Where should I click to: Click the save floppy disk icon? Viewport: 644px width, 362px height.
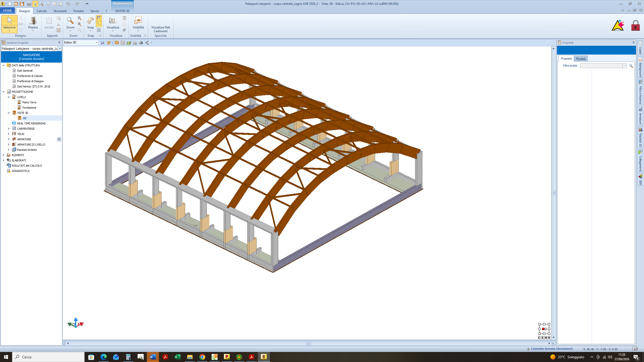pyautogui.click(x=22, y=4)
